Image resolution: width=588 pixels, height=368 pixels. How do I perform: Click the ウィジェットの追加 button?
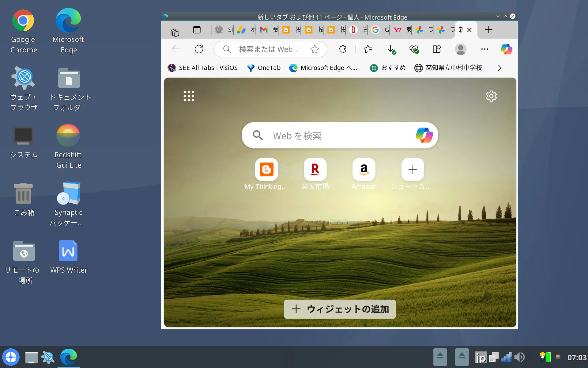340,309
